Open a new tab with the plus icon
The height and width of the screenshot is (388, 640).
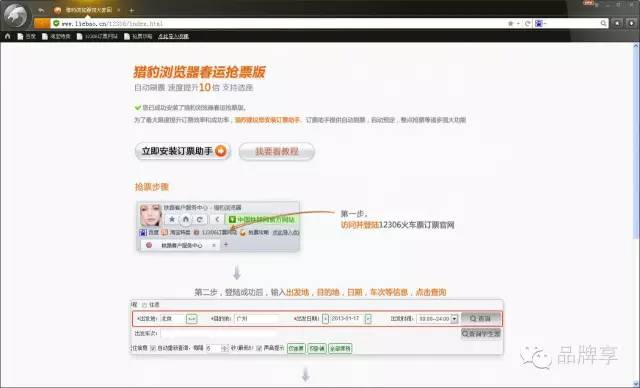(131, 10)
